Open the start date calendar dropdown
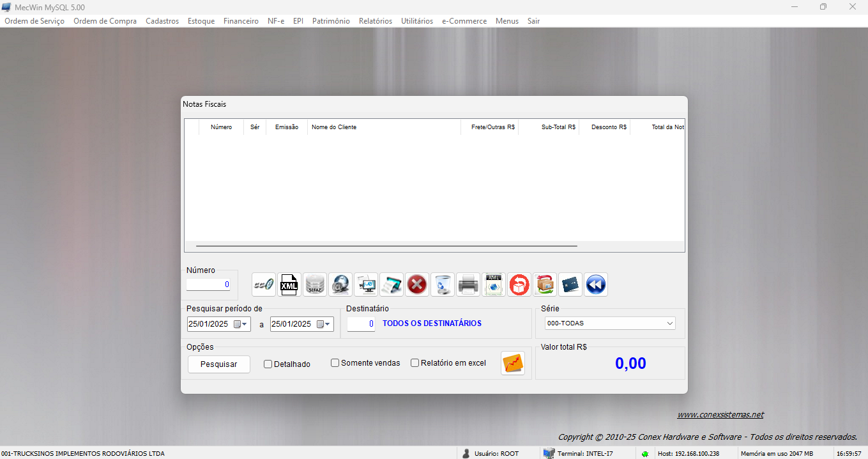The image size is (868, 459). coord(245,324)
